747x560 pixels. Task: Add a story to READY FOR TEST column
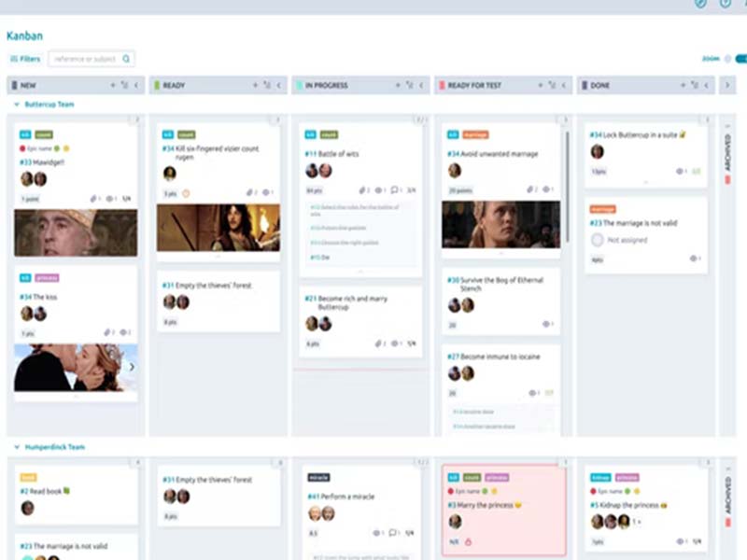[541, 85]
